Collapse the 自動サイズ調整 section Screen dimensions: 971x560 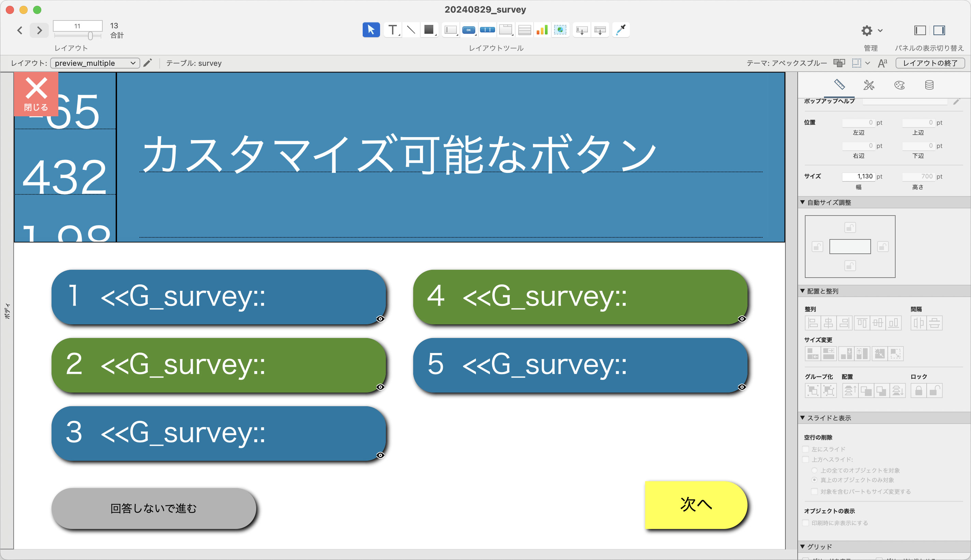[803, 202]
